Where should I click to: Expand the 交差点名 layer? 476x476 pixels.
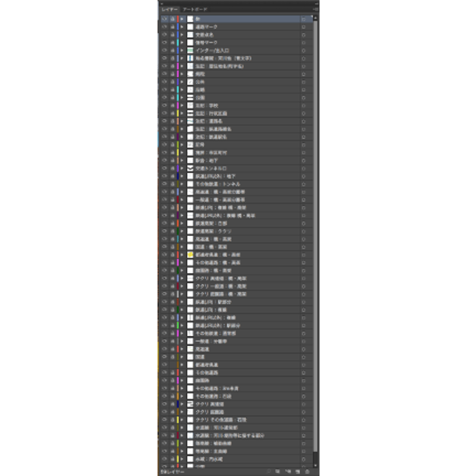click(182, 35)
